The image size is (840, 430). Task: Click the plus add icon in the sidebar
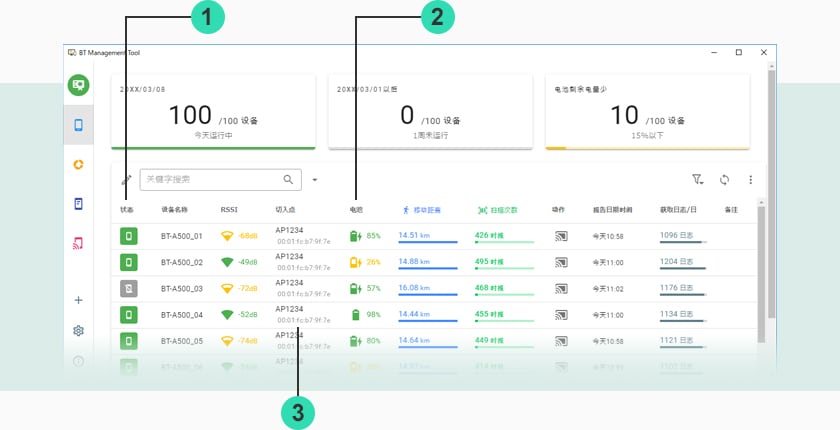[x=79, y=300]
